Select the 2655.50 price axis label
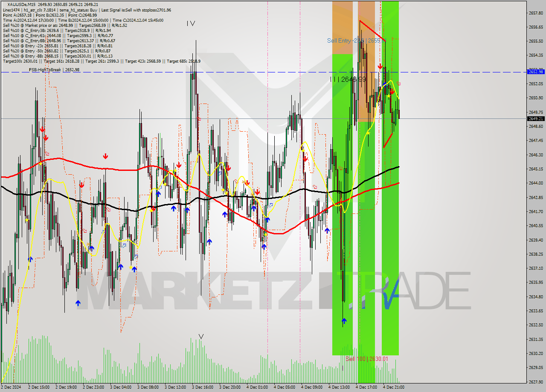The width and height of the screenshot is (546, 392). 535,41
